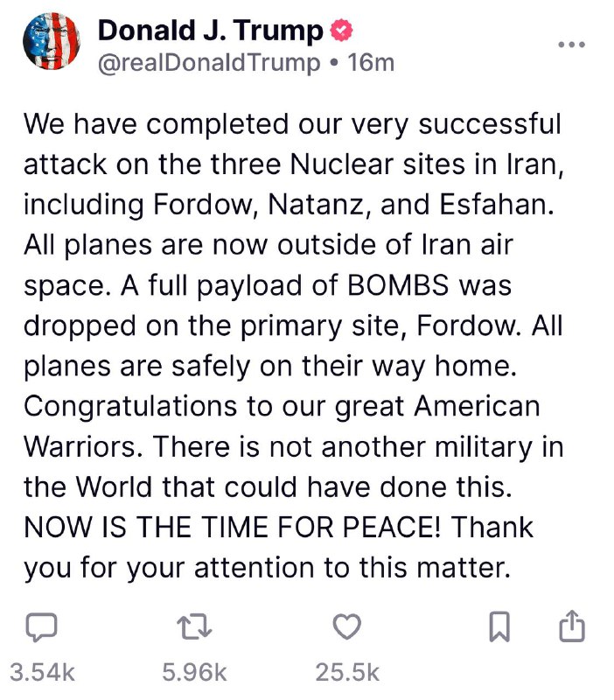Like the post with heart icon

pyautogui.click(x=347, y=626)
